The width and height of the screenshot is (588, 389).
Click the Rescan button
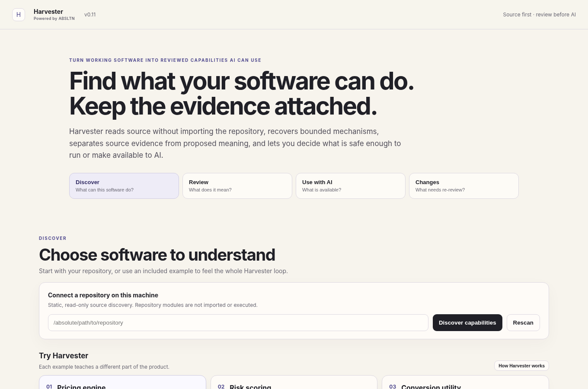(523, 323)
